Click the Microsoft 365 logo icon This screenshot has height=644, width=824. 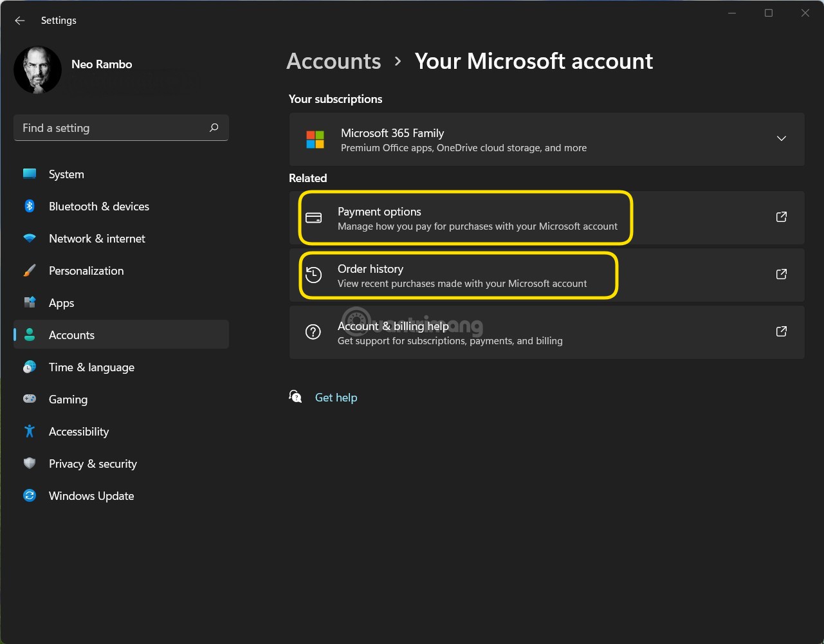click(x=315, y=140)
